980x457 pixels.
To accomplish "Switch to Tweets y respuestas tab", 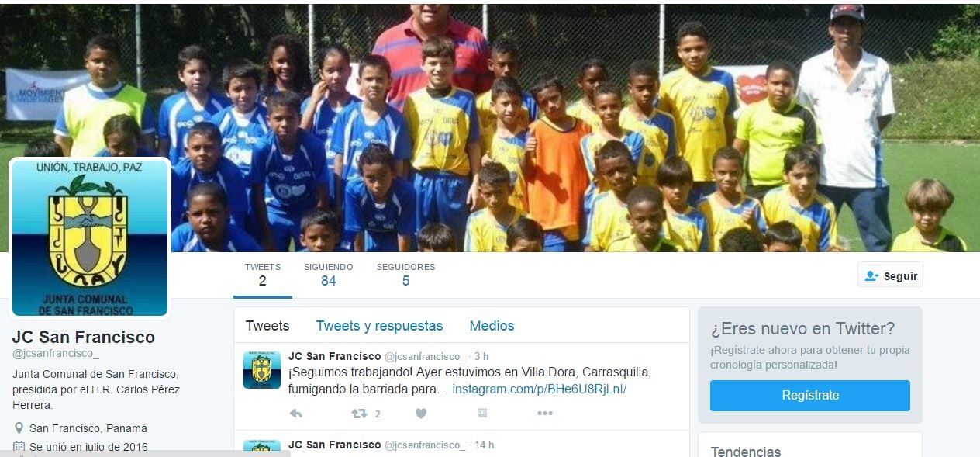I will pyautogui.click(x=379, y=326).
